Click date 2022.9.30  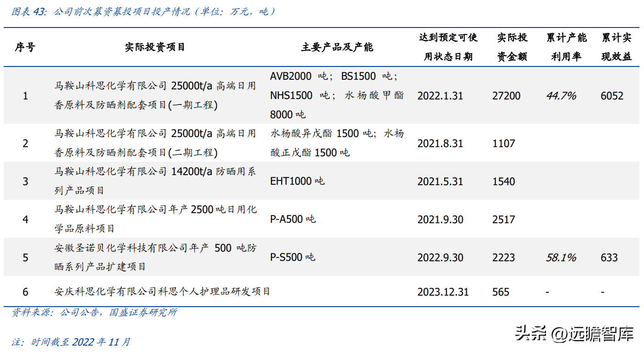point(440,258)
